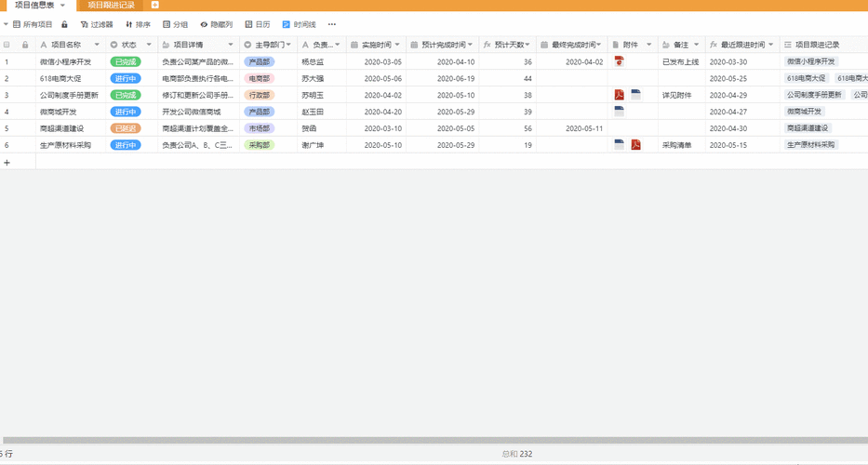The image size is (868, 465).
Task: Click the 最终完成时间 column calendar icon
Action: pyautogui.click(x=544, y=45)
